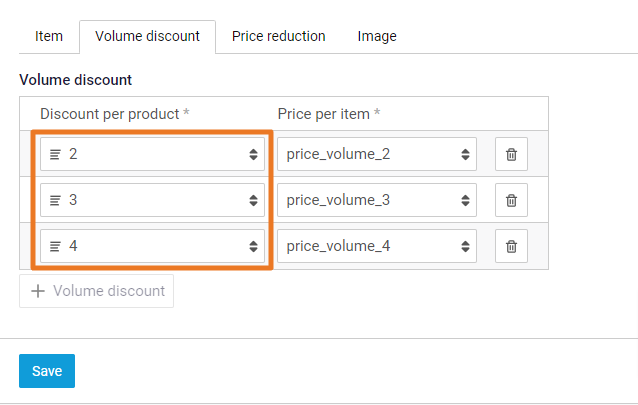The image size is (638, 405).
Task: Switch to the Item tab
Action: tap(49, 36)
